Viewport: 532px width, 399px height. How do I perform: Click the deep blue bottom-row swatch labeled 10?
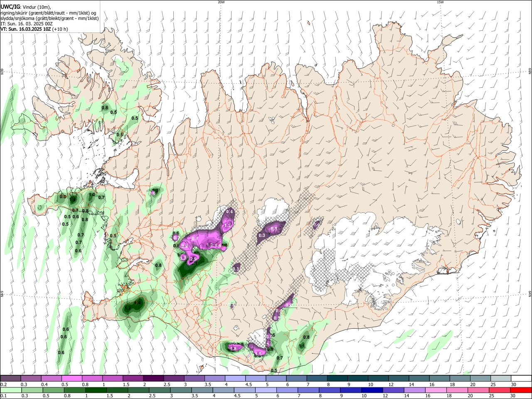point(372,390)
